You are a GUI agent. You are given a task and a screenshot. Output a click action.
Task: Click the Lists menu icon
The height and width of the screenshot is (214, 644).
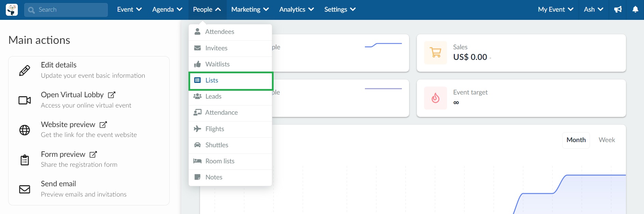[x=197, y=80]
